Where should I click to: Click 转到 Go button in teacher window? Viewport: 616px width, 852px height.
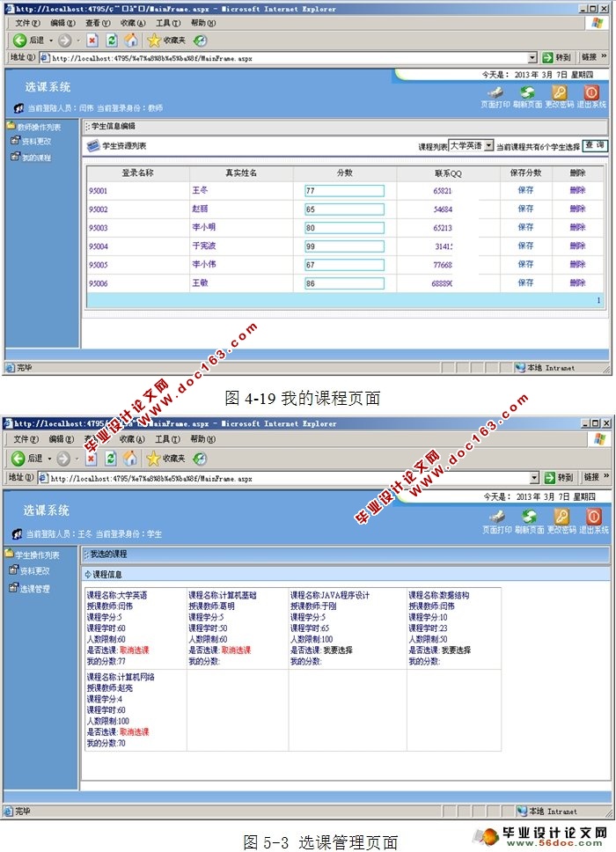coord(557,57)
